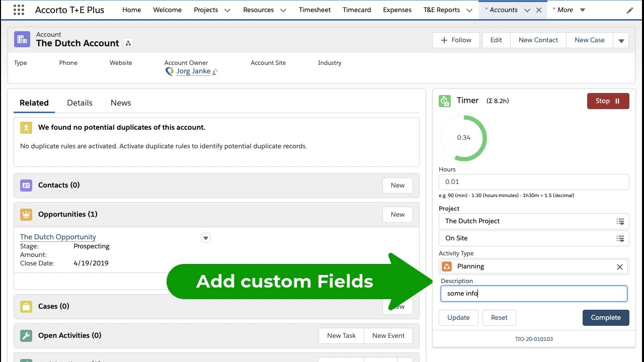644x362 pixels.
Task: Switch to the Details tab
Action: click(x=79, y=103)
